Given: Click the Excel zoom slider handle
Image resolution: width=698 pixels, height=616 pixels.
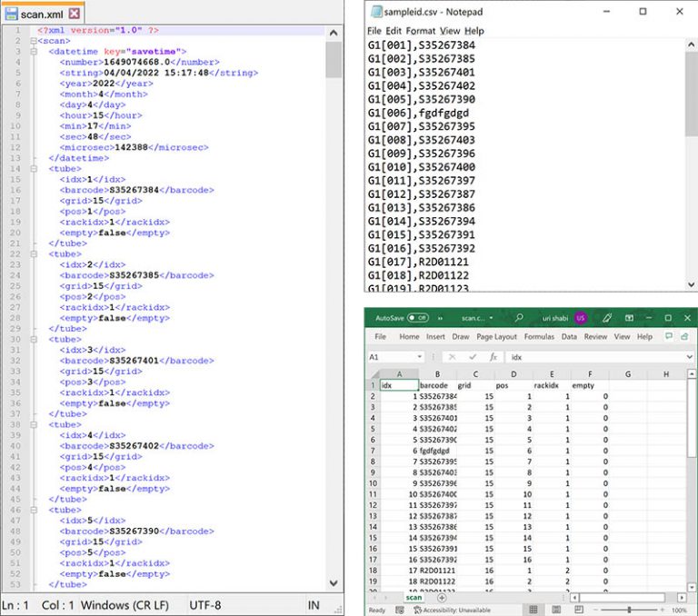Looking at the screenshot, I should [629, 610].
